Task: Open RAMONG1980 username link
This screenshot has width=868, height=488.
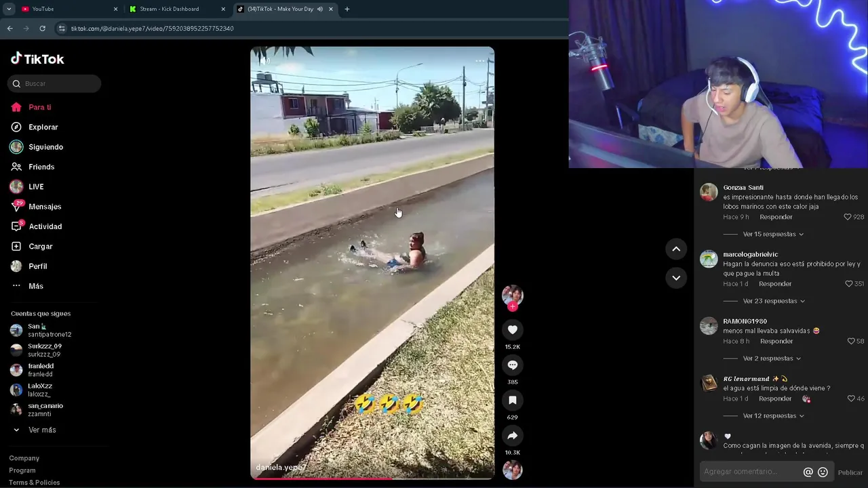Action: [745, 321]
